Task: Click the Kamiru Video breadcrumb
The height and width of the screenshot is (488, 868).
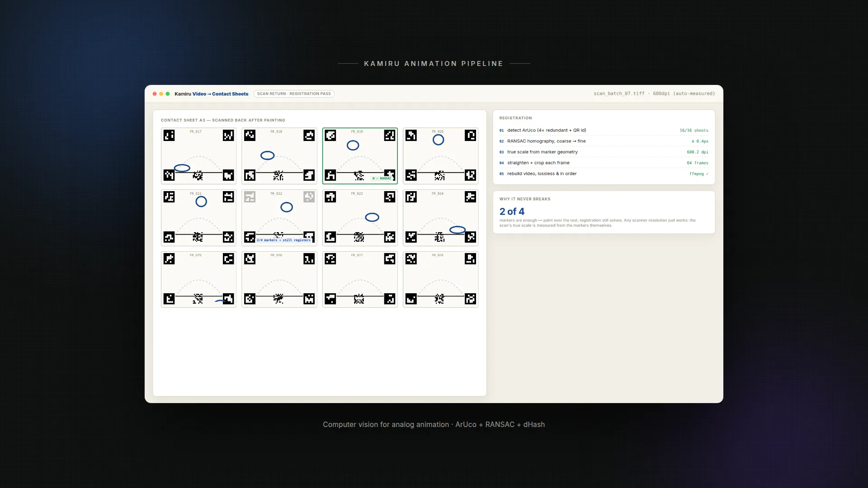Action: click(190, 94)
